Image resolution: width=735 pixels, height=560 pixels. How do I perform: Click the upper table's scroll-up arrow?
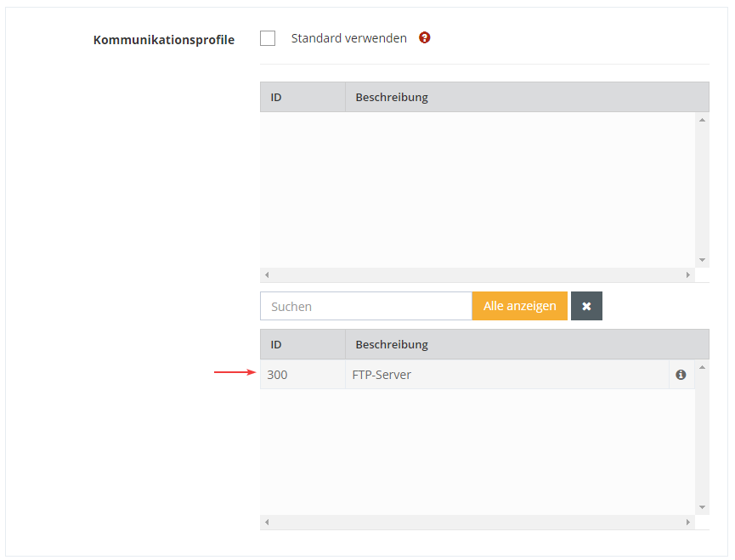click(x=702, y=120)
